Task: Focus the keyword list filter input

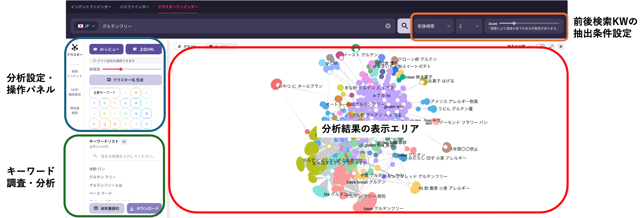Action: click(x=127, y=156)
